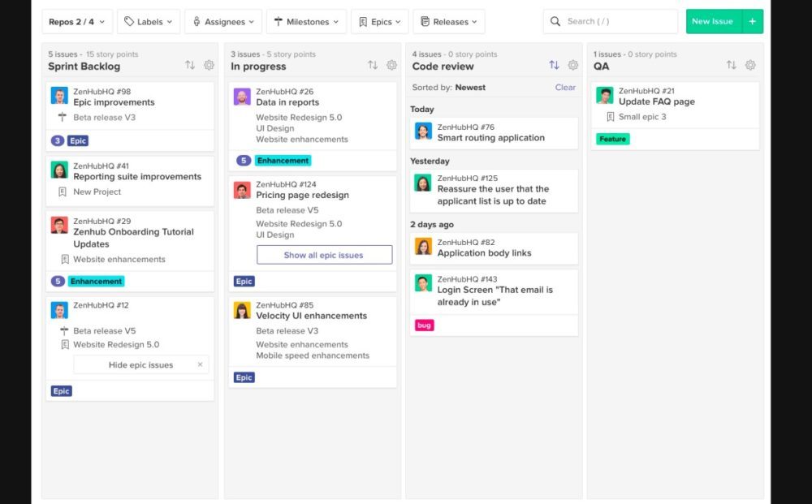Click the New Issue button
The width and height of the screenshot is (812, 504).
point(712,22)
